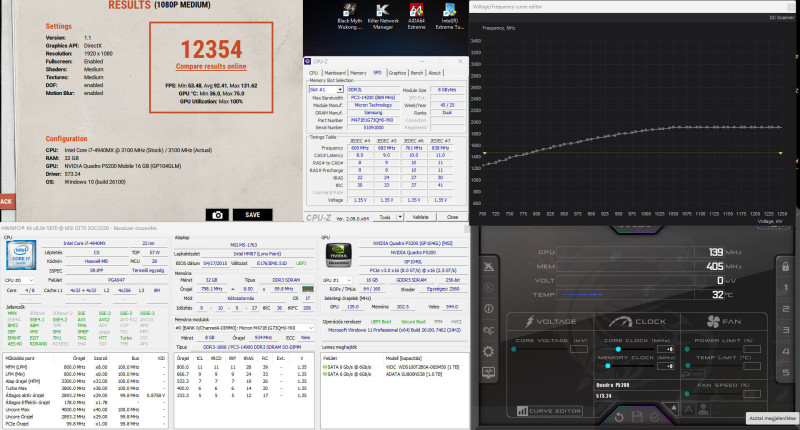Click the reset arrow icon in Afterburner
Viewport: 800px width, 430px height.
coord(619,417)
